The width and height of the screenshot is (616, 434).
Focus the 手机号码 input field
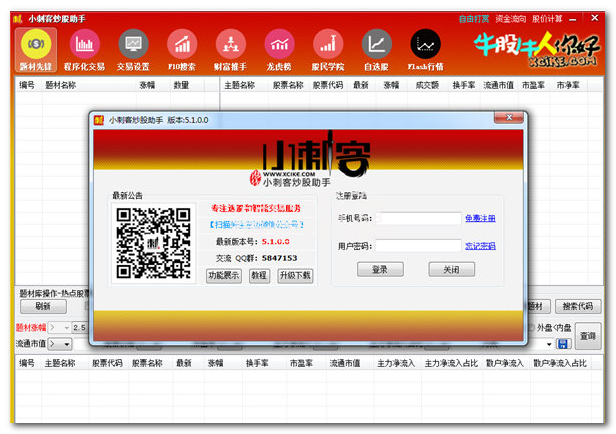418,218
